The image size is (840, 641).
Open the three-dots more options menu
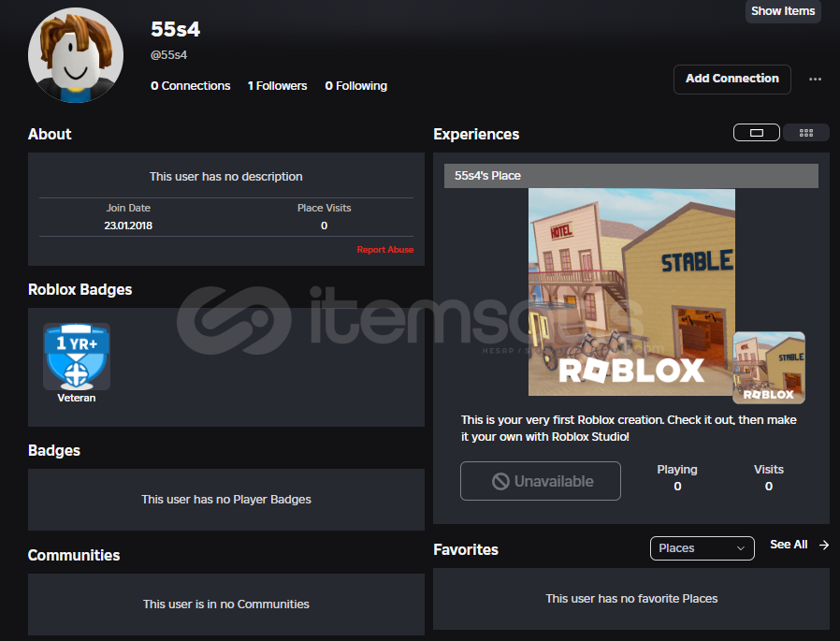pyautogui.click(x=815, y=80)
